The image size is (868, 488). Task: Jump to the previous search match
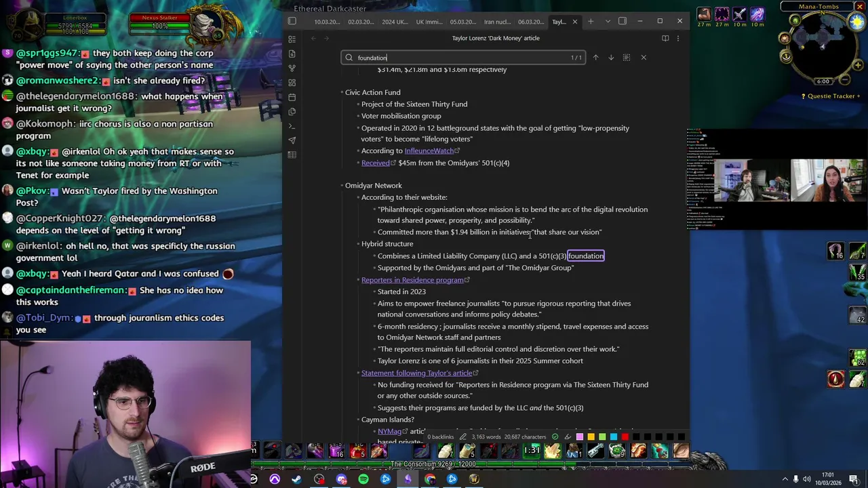pyautogui.click(x=595, y=58)
